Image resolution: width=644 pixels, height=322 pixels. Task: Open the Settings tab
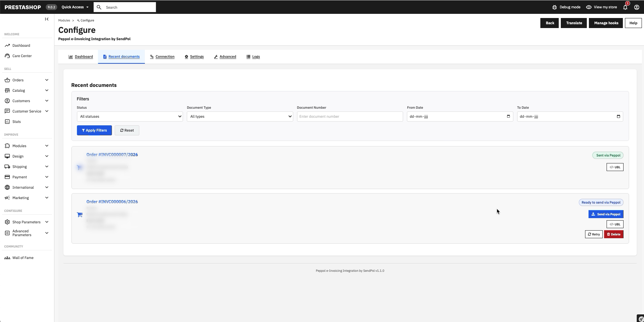pyautogui.click(x=194, y=56)
